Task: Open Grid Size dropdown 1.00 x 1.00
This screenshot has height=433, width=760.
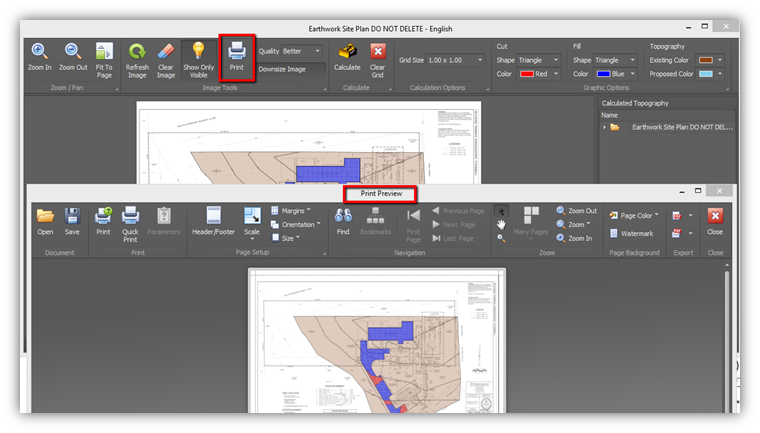Action: [x=455, y=60]
